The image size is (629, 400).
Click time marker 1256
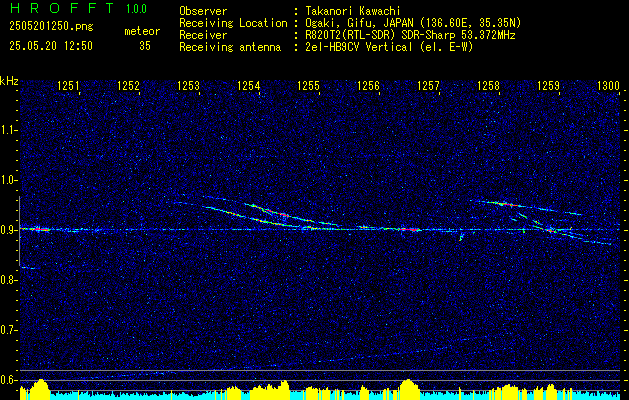[368, 85]
